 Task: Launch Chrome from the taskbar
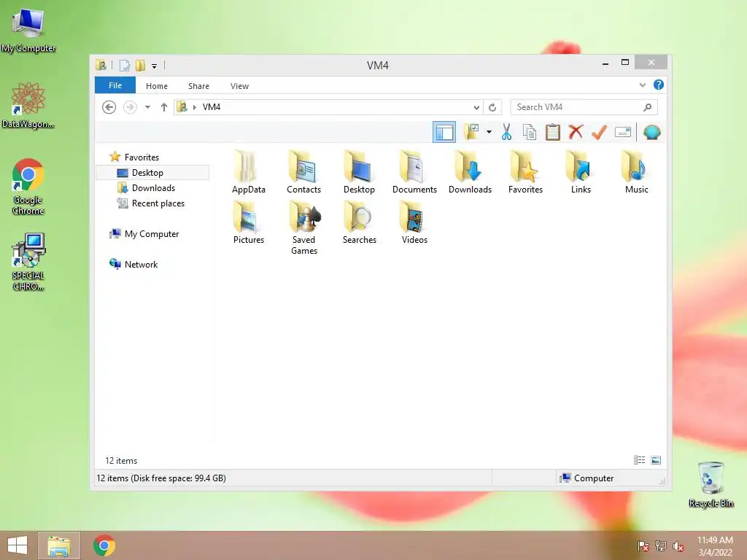pos(104,545)
